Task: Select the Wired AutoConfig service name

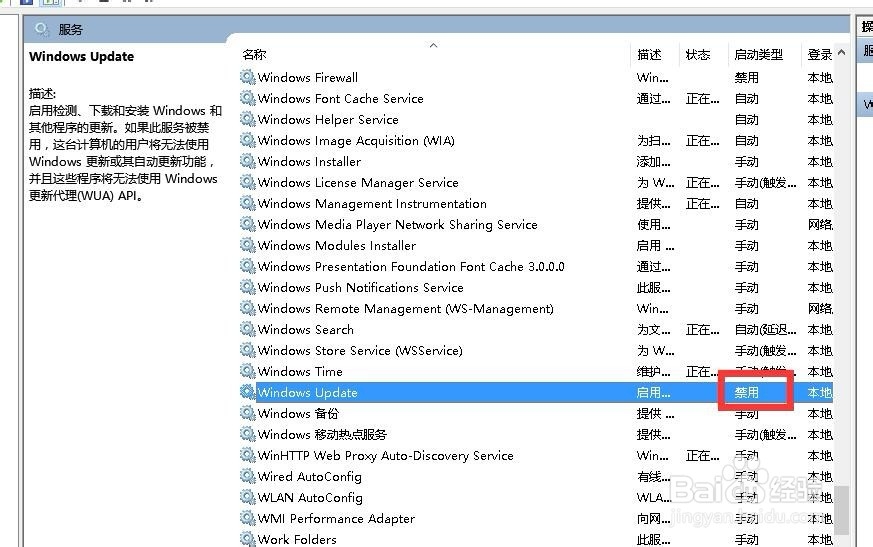Action: (310, 476)
